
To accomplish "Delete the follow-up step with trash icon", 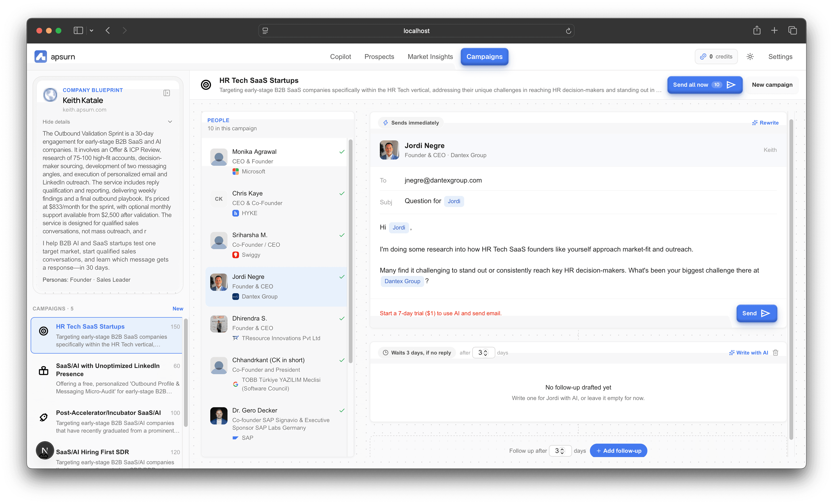I will tap(776, 353).
